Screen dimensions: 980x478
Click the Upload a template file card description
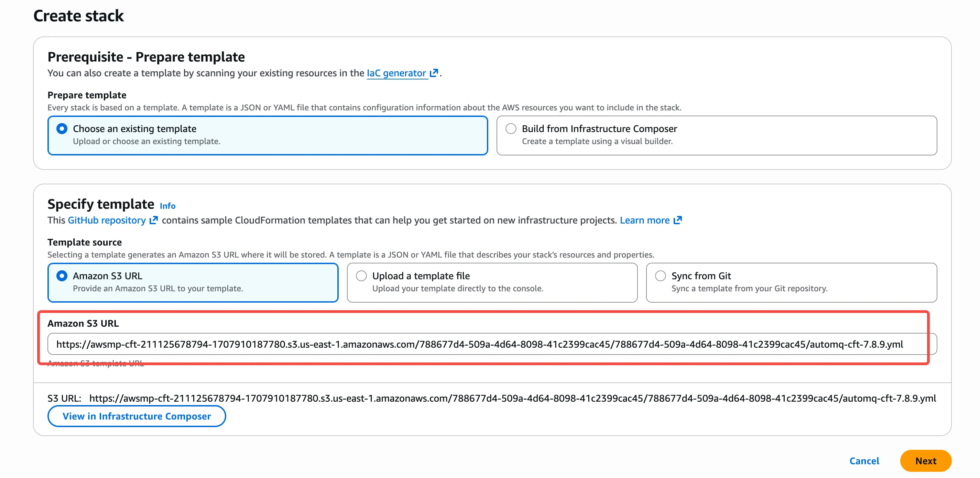pos(457,289)
